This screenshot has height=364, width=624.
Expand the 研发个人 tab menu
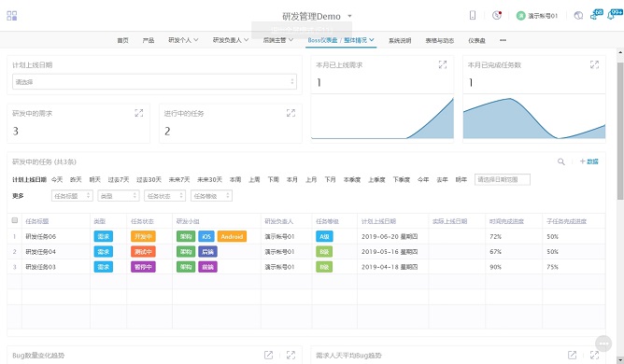(183, 40)
